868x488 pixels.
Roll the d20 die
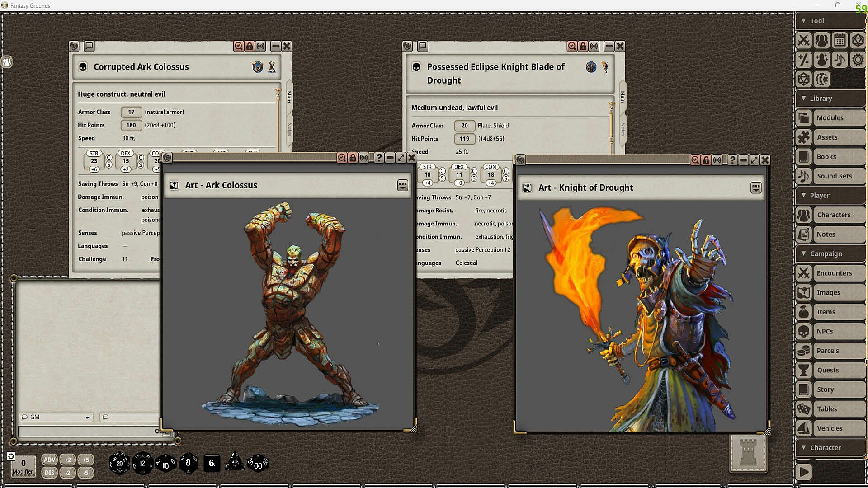point(119,463)
